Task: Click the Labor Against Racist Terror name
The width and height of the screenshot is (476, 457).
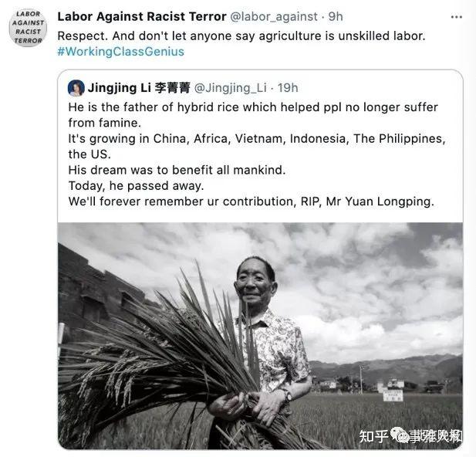Action: (142, 16)
